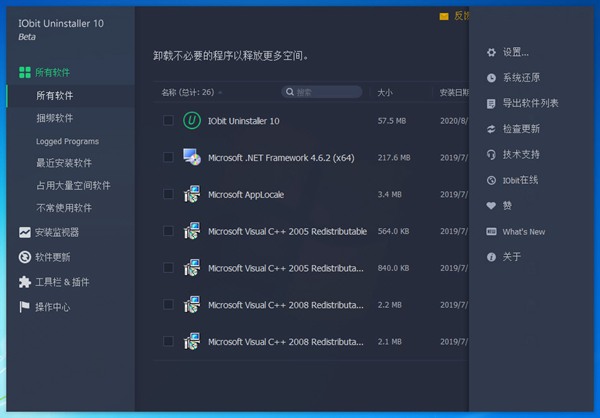The image size is (600, 418).
Task: Tick checkbox for Visual C++ 2005 564.0 KB
Action: tap(168, 231)
